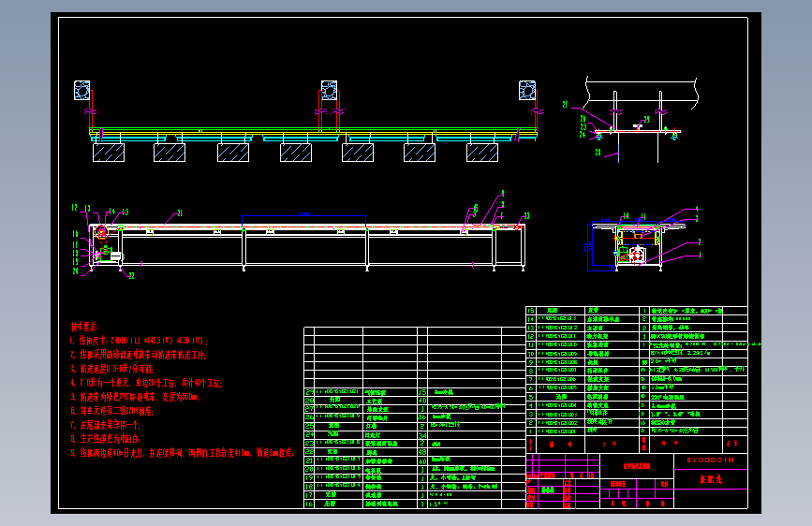Viewport: 812px width, 526px height.
Task: Click callout number 12 on the side view
Action: pos(75,208)
